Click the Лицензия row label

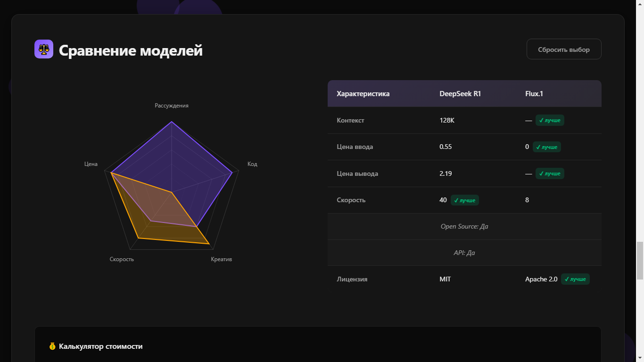pyautogui.click(x=352, y=279)
